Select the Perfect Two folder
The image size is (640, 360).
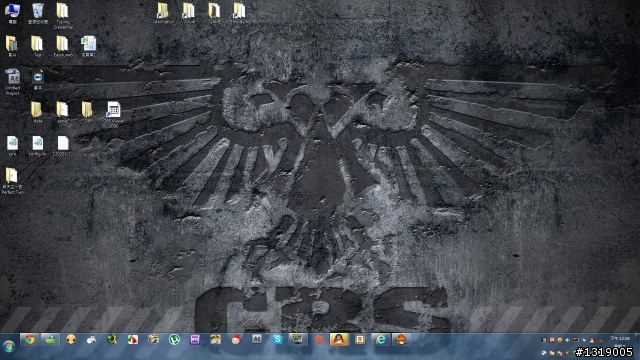pyautogui.click(x=12, y=180)
